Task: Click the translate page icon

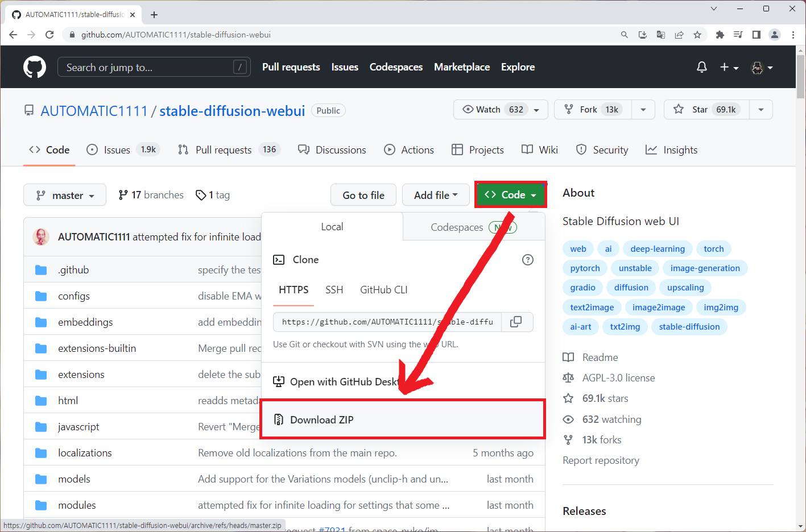Action: 661,35
